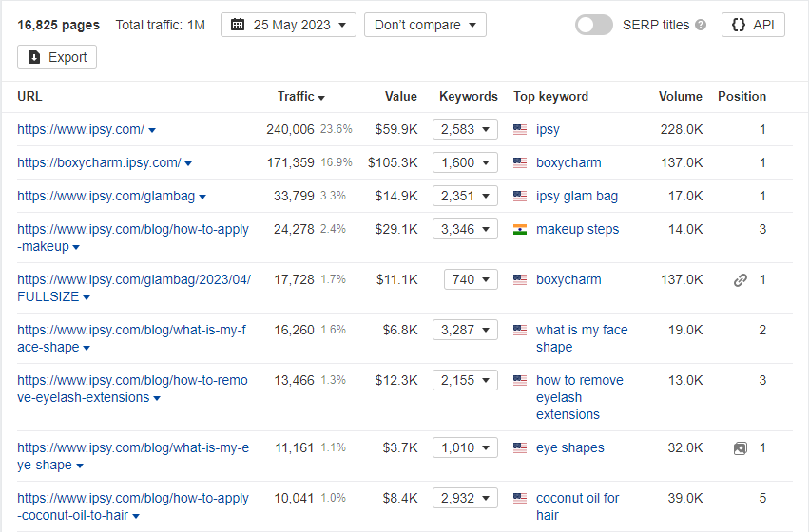The image size is (809, 532).
Task: Open the 740 keywords dropdown
Action: (471, 279)
